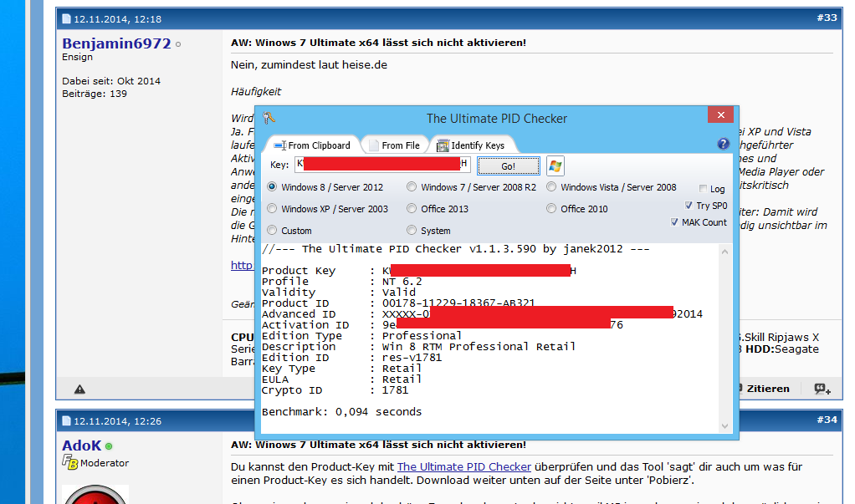Viewport: 855px width, 504px height.
Task: Click post #33 document icon beside date
Action: 67,19
